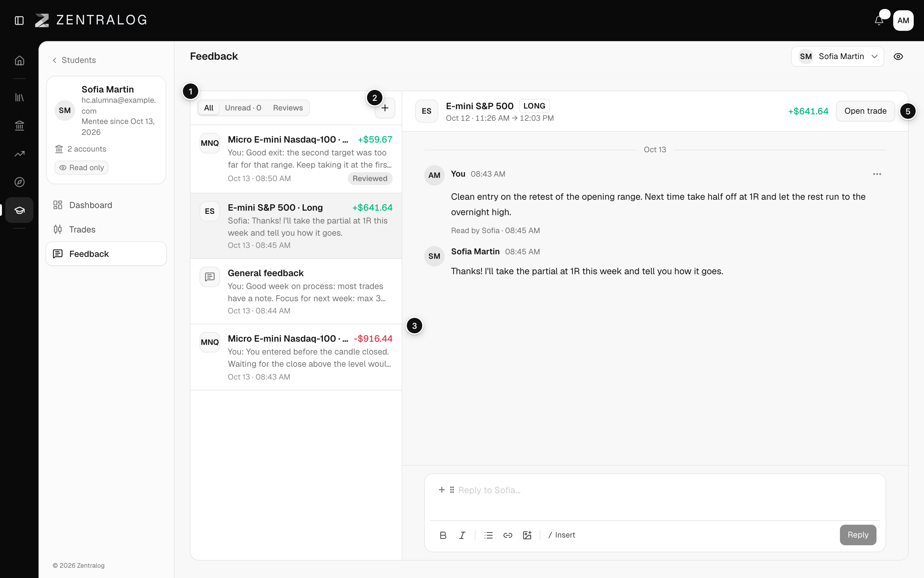Open the trending chart icon in rail
This screenshot has height=578, width=924.
[x=20, y=154]
